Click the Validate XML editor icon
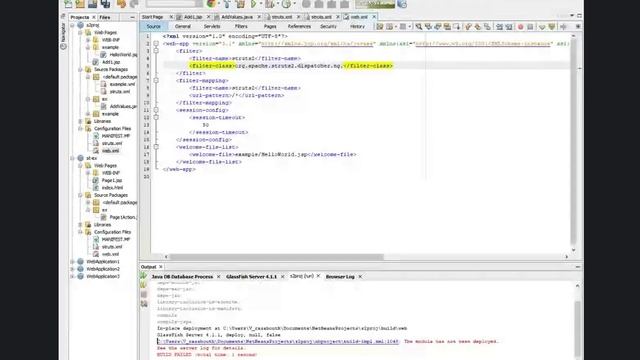 point(552,27)
